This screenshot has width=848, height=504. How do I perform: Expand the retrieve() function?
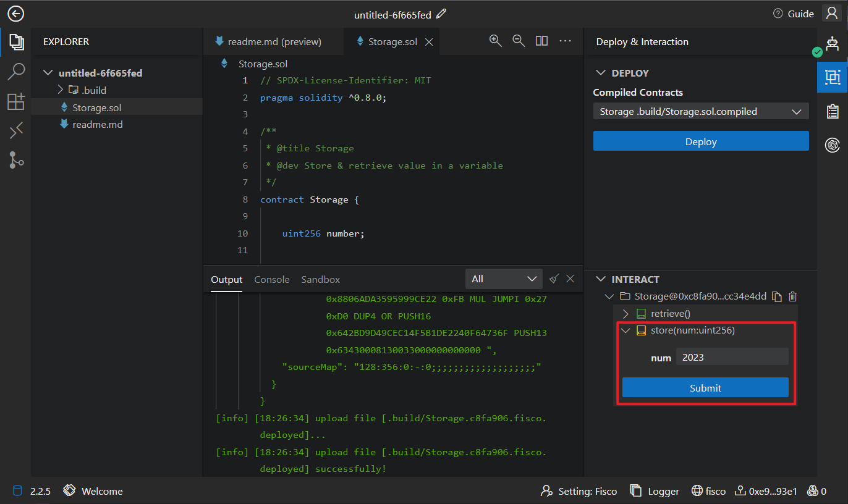point(625,314)
